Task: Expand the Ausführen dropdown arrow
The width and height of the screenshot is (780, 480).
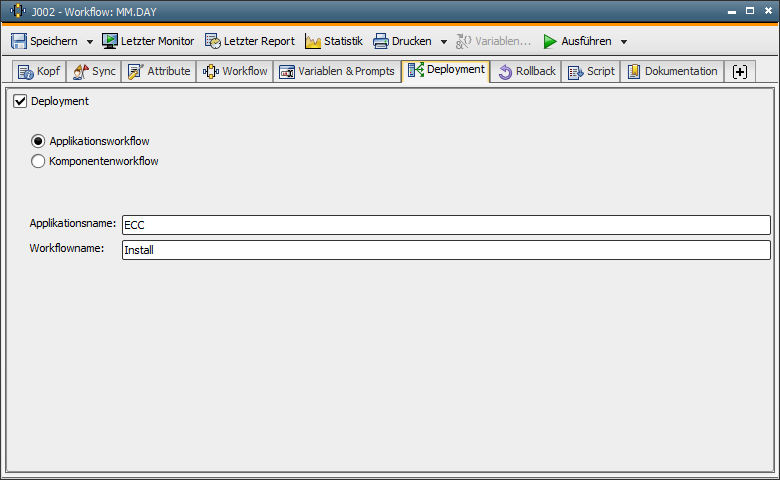Action: [x=624, y=42]
